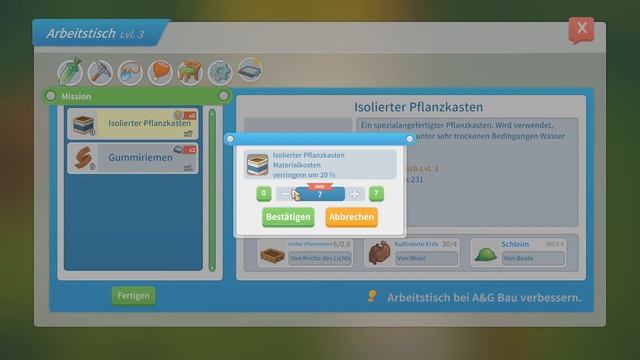Select the pickaxe tools category icon

tap(100, 72)
